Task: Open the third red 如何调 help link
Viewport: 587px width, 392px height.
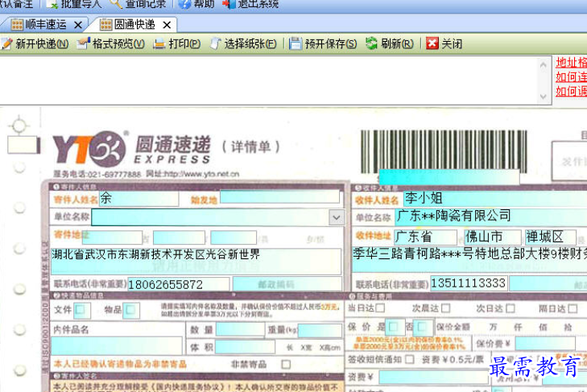Action: (571, 91)
